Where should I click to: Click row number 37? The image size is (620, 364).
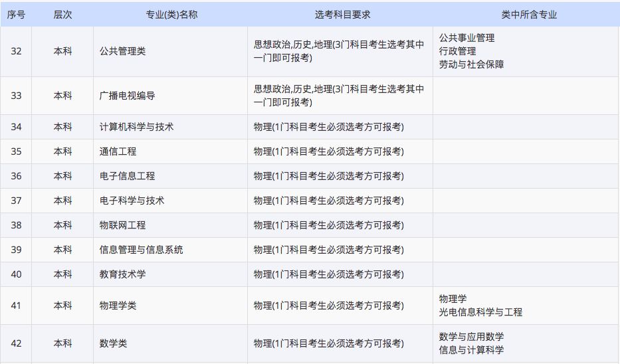16,201
